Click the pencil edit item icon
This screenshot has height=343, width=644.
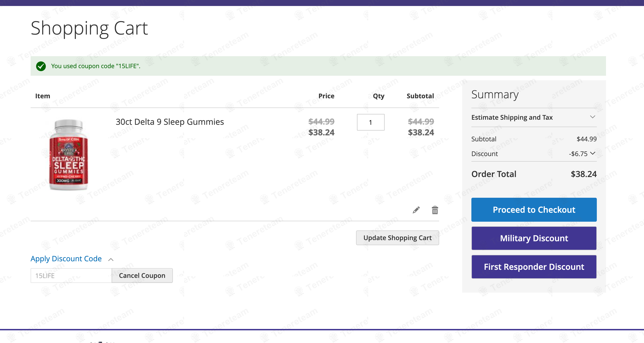pos(416,210)
